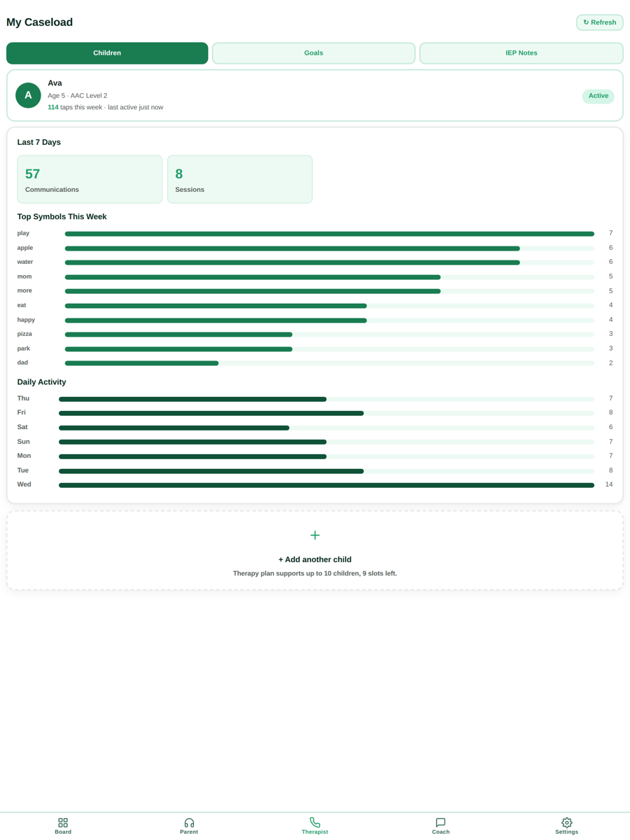
Task: Click Ava's avatar circle
Action: [x=28, y=95]
